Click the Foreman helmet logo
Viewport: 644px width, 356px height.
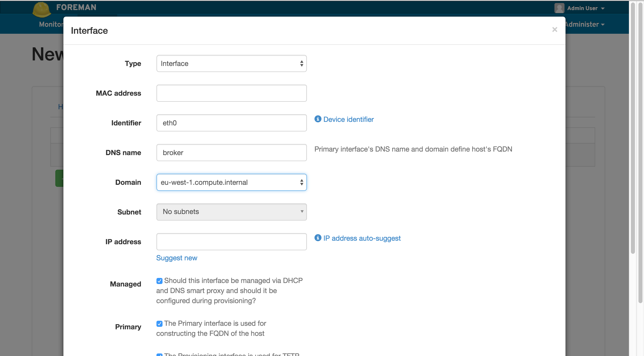point(42,10)
